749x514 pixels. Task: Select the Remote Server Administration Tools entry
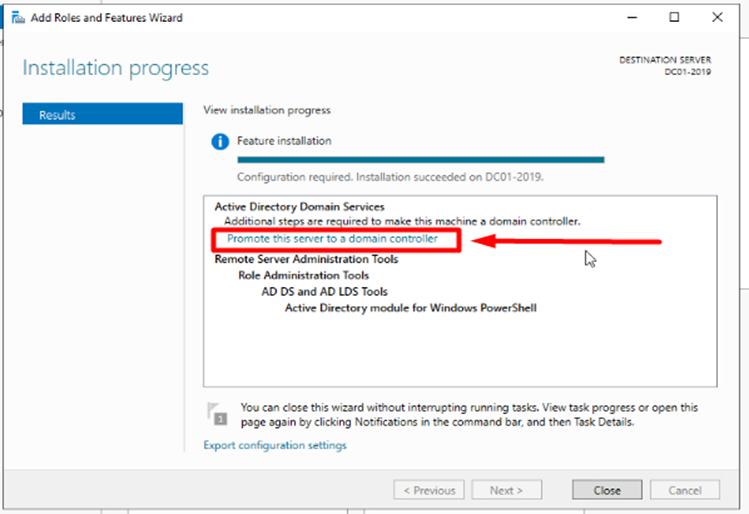(x=306, y=259)
